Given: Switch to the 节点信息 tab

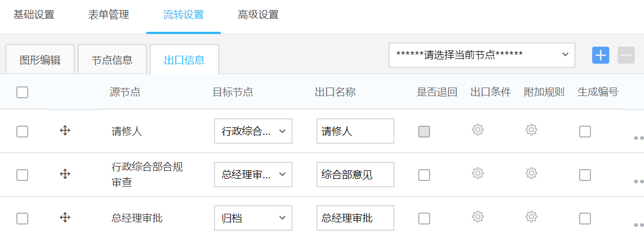Looking at the screenshot, I should (x=112, y=60).
